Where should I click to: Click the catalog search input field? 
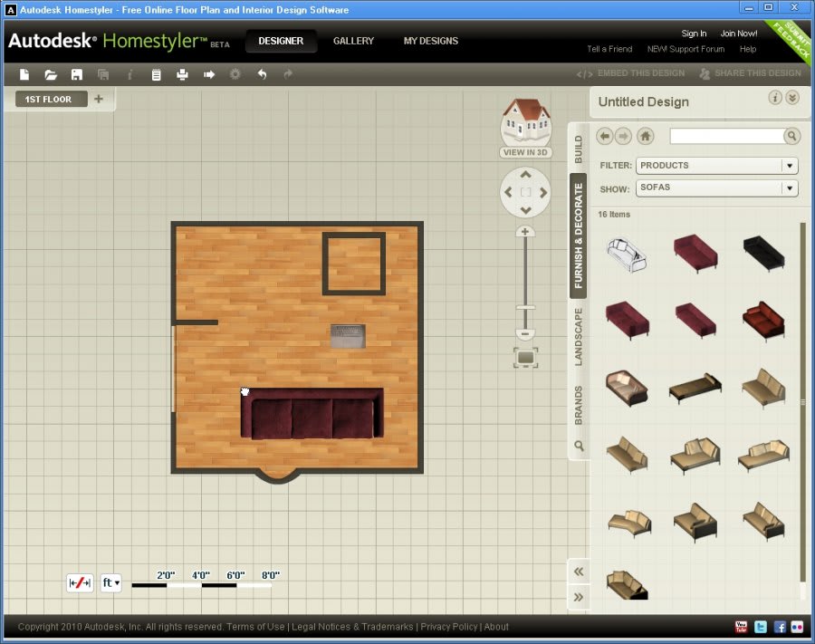[727, 136]
